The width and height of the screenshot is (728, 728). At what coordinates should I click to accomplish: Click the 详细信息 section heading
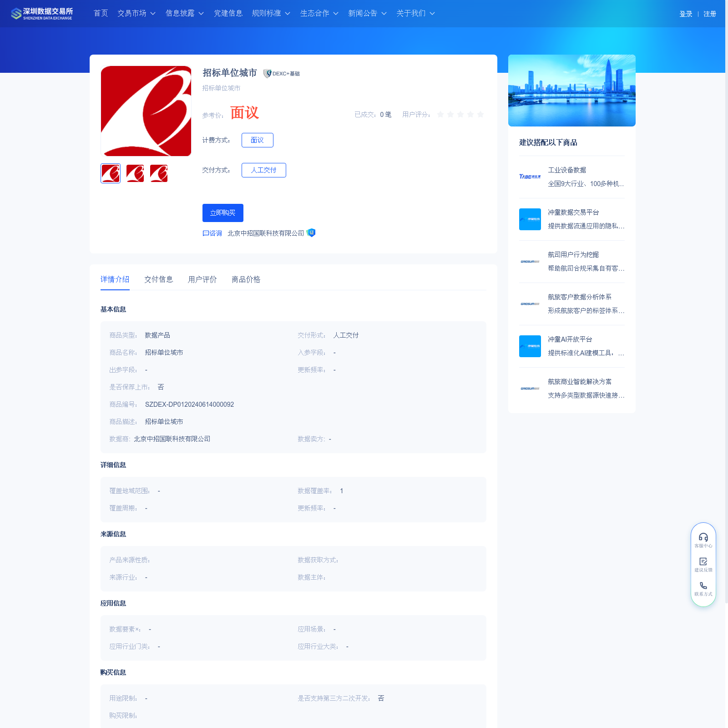pyautogui.click(x=113, y=465)
